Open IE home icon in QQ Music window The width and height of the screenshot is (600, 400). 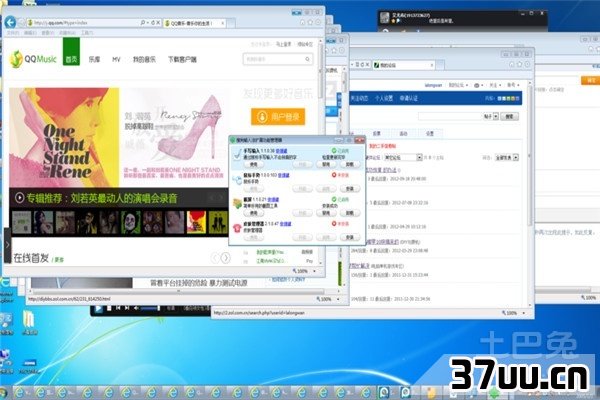tap(302, 23)
